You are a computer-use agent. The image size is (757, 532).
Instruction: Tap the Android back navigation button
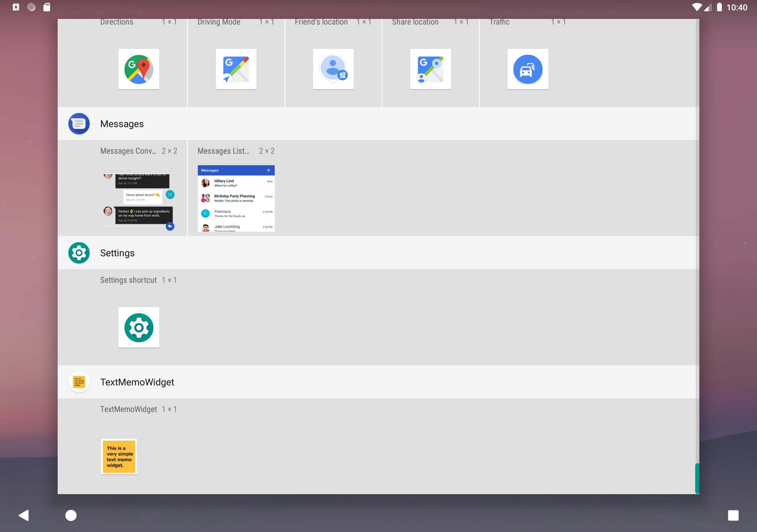tap(24, 515)
